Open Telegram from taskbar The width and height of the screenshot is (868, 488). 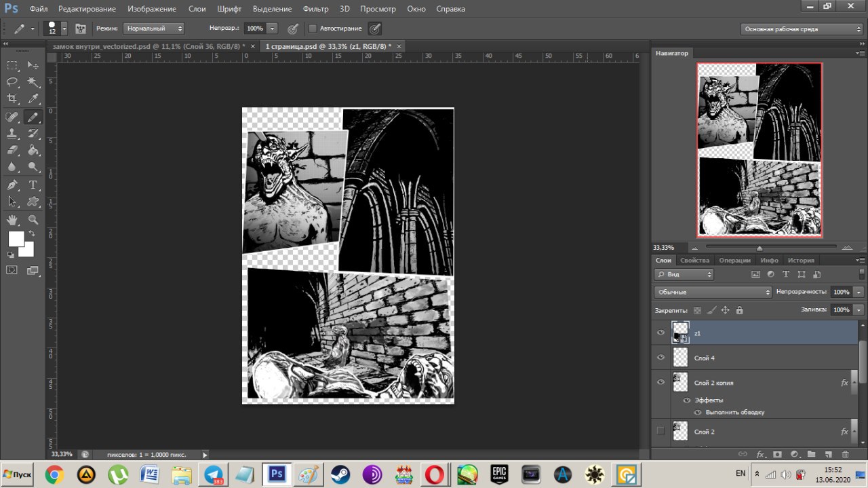[x=214, y=474]
